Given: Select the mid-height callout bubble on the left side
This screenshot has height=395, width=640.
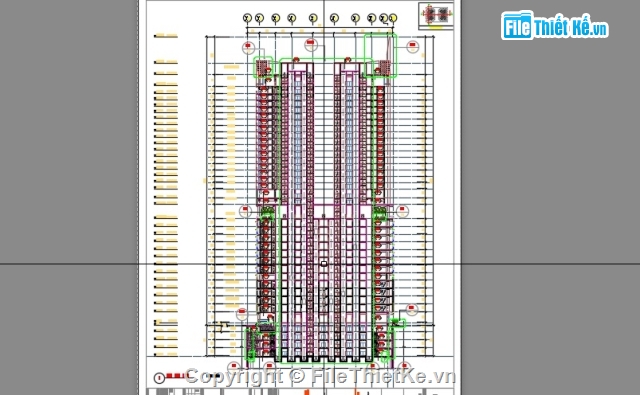Looking at the screenshot, I should pos(245,211).
